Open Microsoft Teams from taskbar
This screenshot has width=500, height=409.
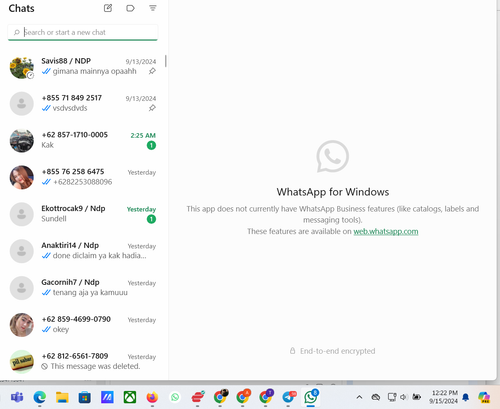coord(17,397)
